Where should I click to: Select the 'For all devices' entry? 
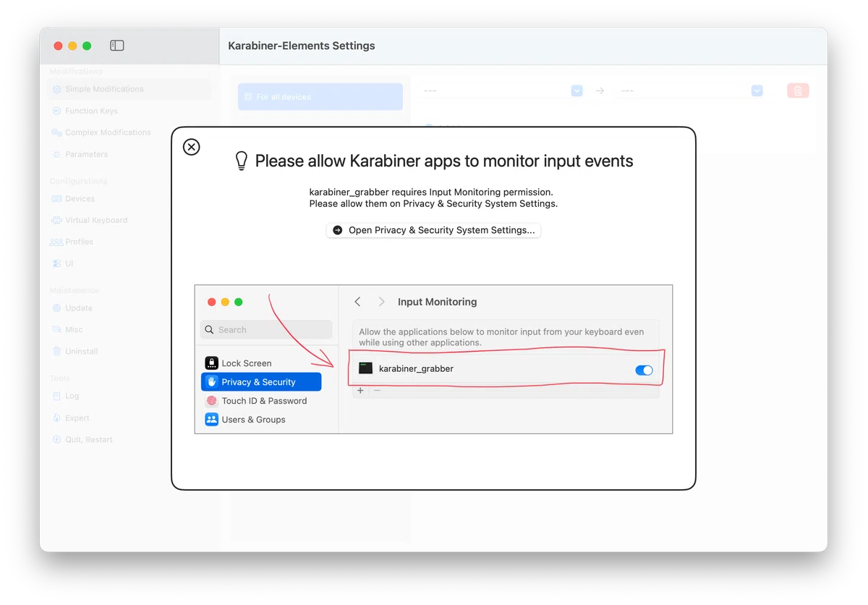coord(320,96)
